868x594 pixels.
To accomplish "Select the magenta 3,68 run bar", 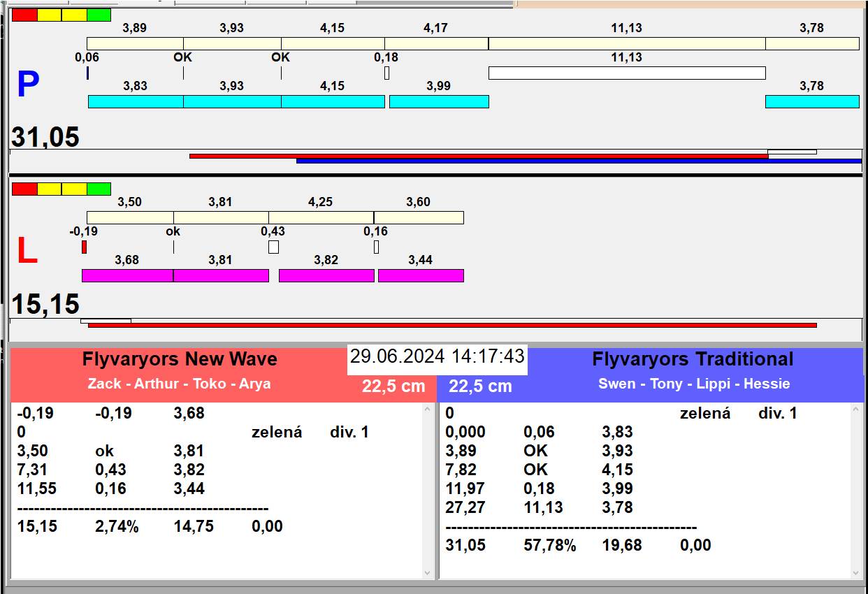I will click(x=127, y=275).
